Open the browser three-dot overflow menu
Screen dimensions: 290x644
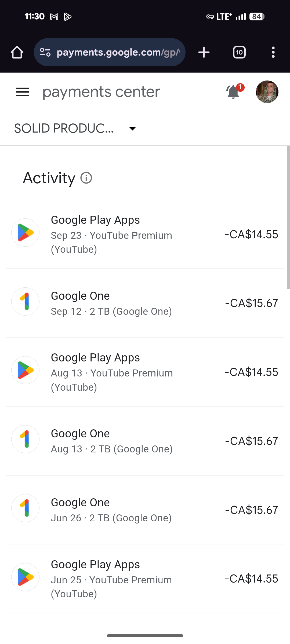(273, 52)
